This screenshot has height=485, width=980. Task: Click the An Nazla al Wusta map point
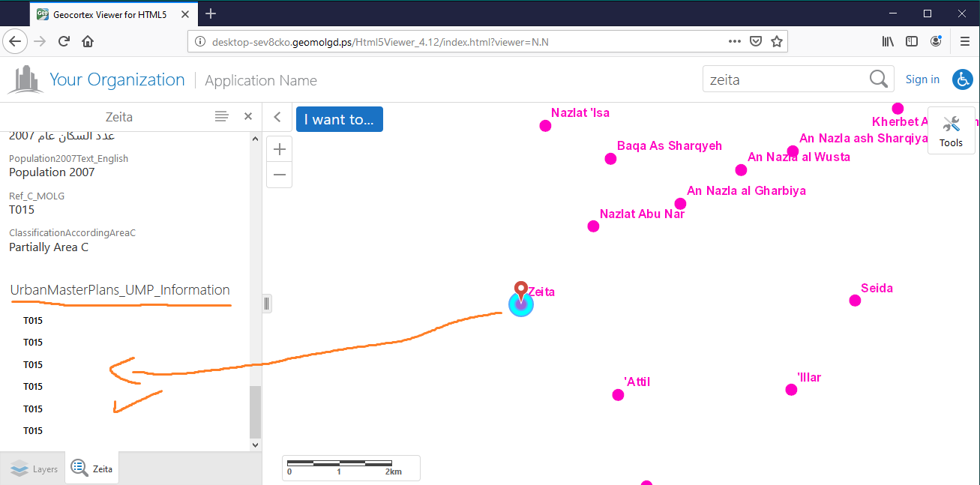coord(741,169)
